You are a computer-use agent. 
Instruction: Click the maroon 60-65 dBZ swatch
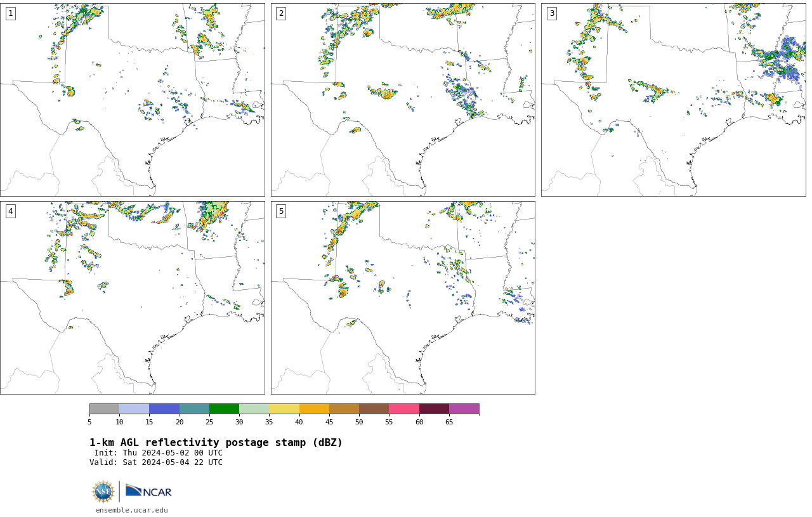434,409
